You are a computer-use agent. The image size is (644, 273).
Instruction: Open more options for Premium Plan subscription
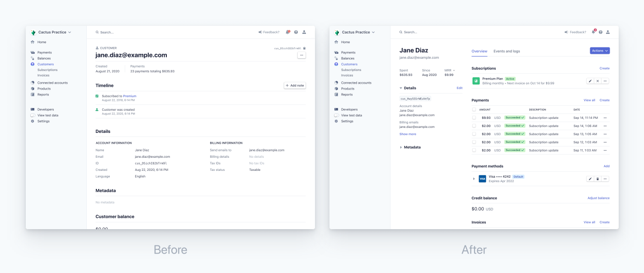pyautogui.click(x=606, y=81)
